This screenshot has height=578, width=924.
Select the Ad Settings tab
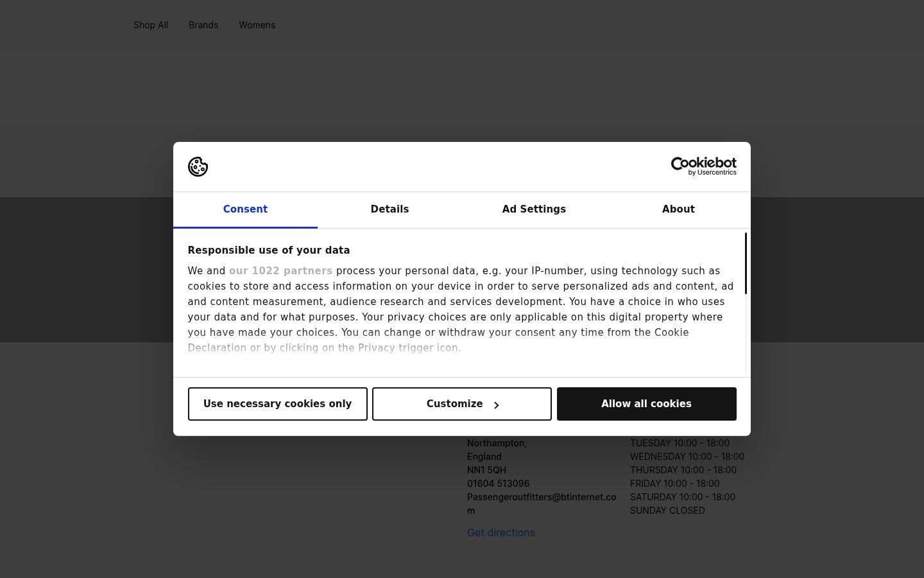(x=534, y=209)
